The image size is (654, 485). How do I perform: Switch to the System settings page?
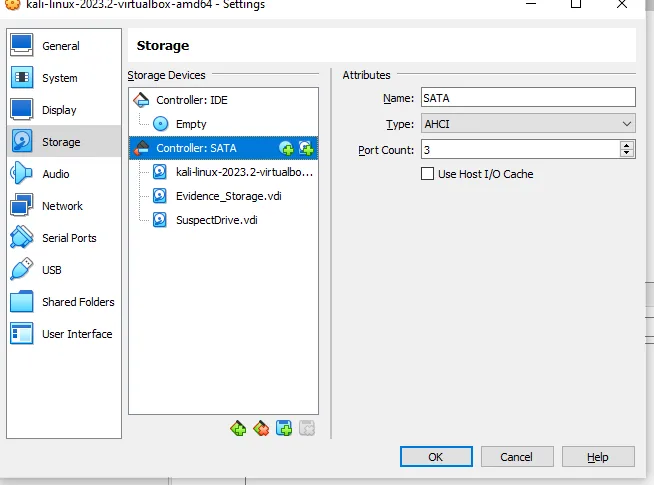pos(59,78)
